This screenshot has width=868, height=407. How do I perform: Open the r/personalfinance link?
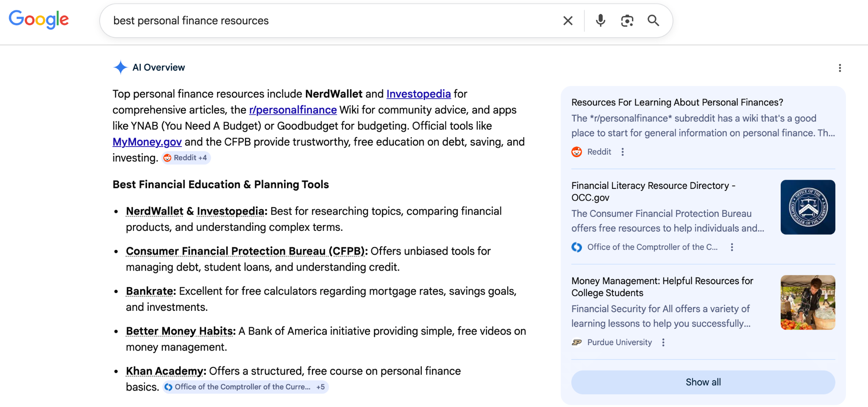point(293,110)
